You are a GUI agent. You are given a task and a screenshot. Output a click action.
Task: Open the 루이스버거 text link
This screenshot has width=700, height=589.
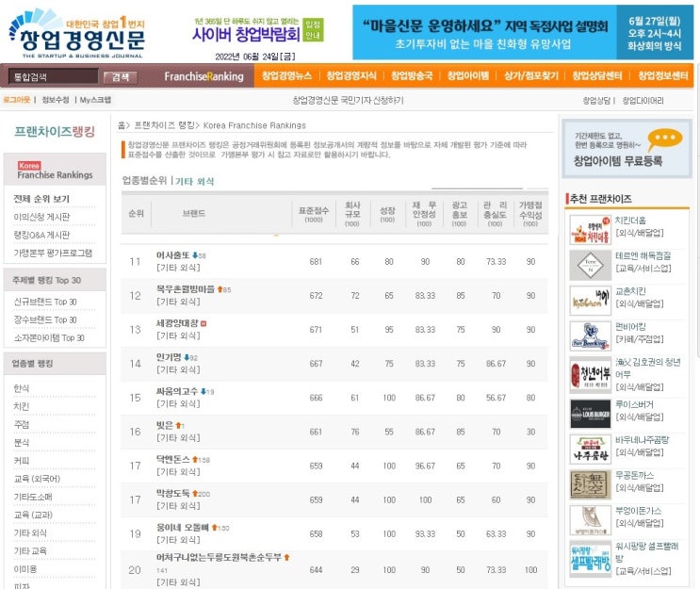[634, 404]
